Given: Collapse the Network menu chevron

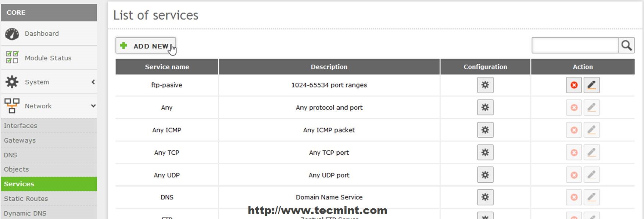Looking at the screenshot, I should tap(93, 106).
